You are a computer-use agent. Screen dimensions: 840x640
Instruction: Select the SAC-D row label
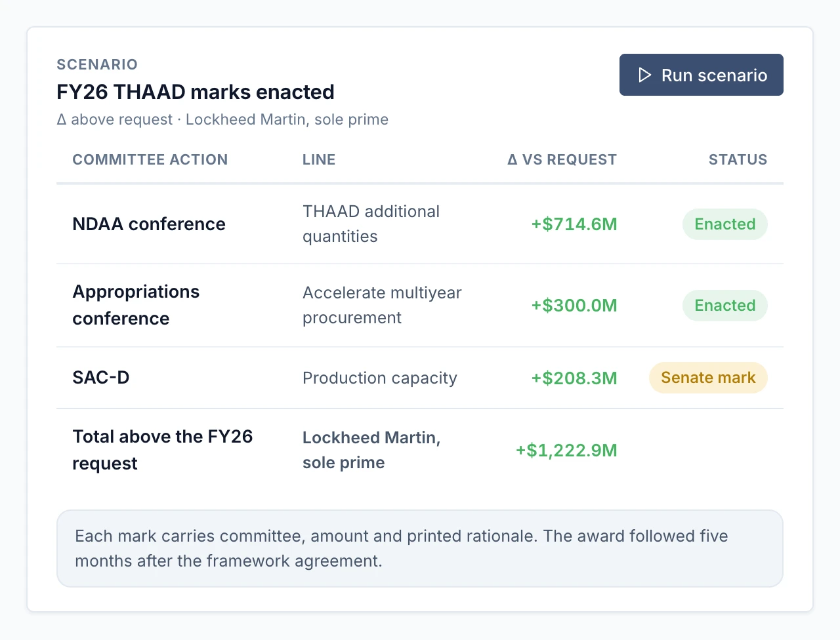coord(101,378)
